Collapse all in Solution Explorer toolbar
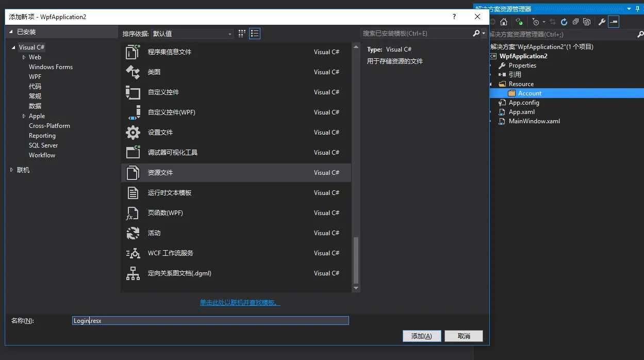Image resolution: width=644 pixels, height=360 pixels. 575,22
